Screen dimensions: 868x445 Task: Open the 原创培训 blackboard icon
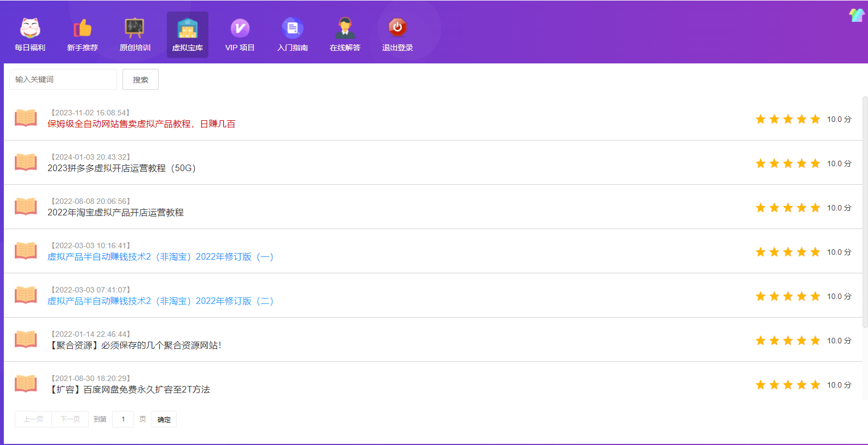pyautogui.click(x=135, y=28)
